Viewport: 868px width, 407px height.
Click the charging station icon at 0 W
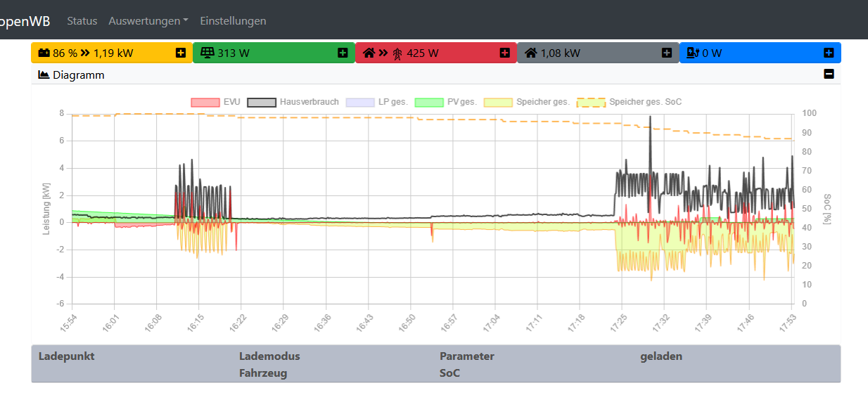[692, 53]
